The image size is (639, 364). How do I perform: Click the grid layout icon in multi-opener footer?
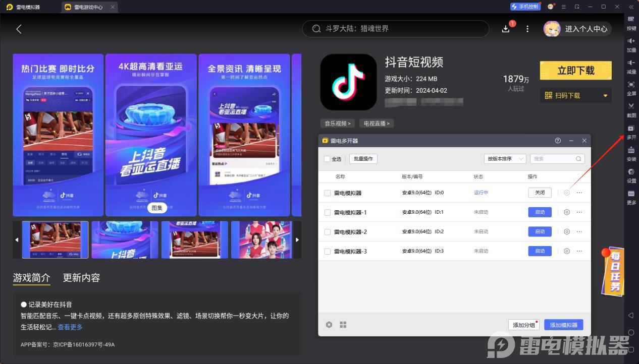coord(343,325)
